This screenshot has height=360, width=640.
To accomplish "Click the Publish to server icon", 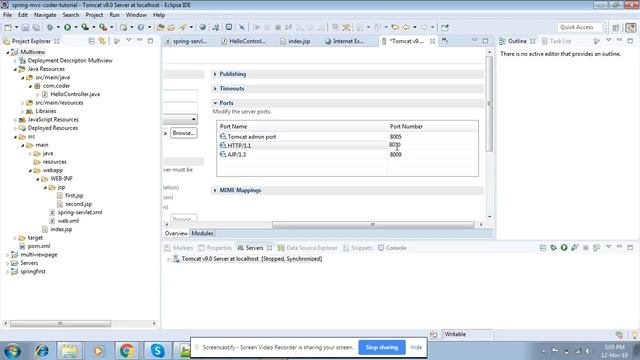I will pos(596,248).
